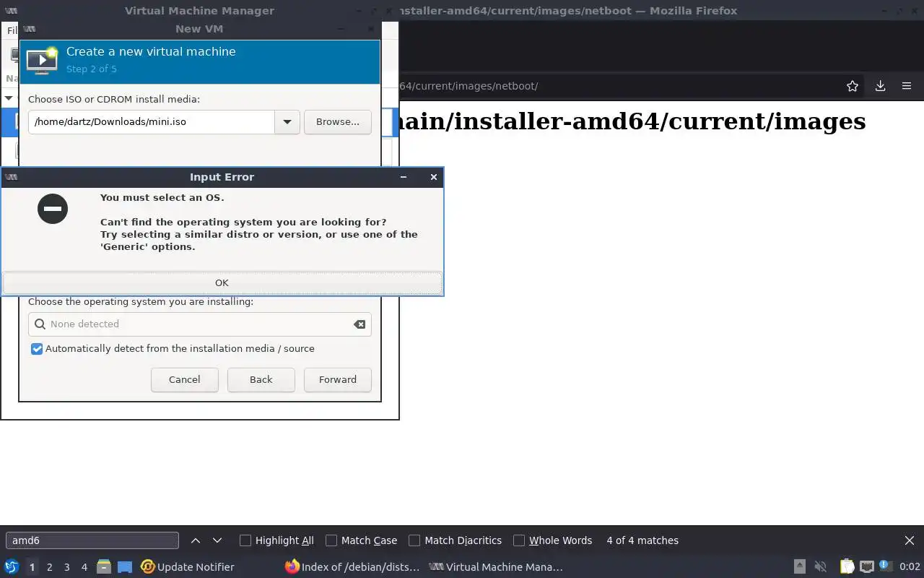
Task: Click the blue show-desktop taskbar icon
Action: coord(125,567)
